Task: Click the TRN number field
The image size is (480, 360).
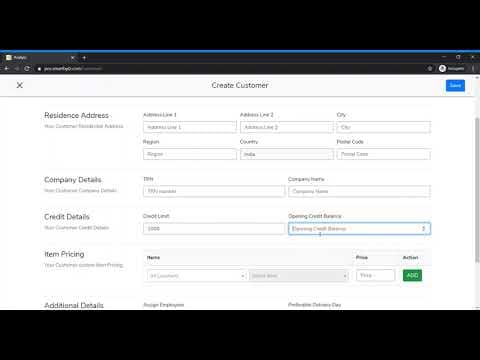Action: (214, 191)
